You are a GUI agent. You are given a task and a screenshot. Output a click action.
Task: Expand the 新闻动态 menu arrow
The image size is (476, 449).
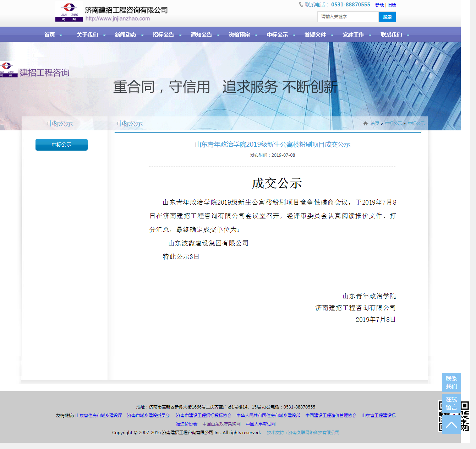point(142,35)
